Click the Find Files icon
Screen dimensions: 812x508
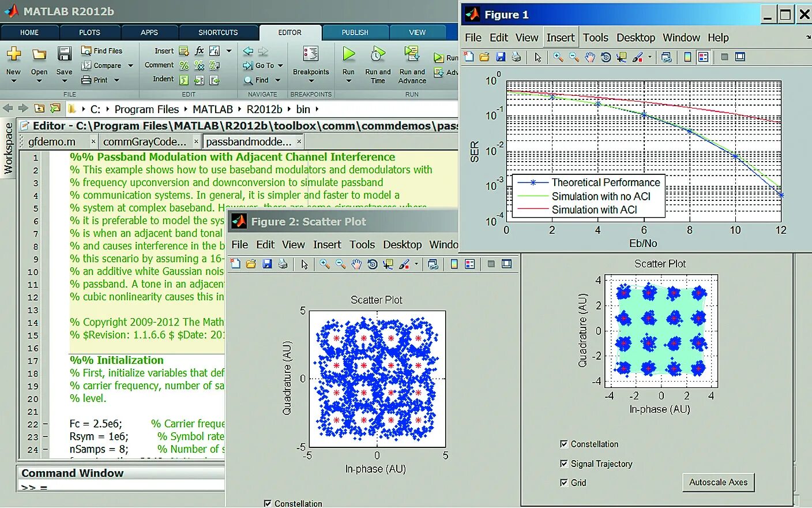87,50
